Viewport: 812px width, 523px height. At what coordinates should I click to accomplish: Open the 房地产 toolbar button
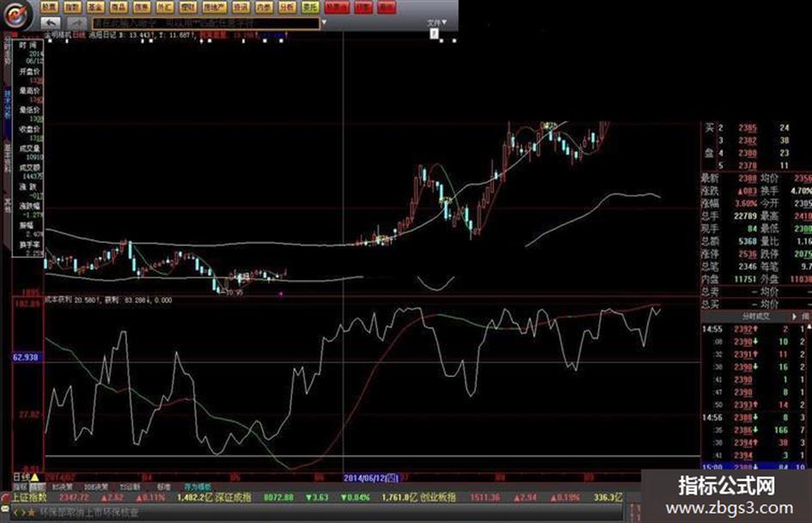[214, 7]
